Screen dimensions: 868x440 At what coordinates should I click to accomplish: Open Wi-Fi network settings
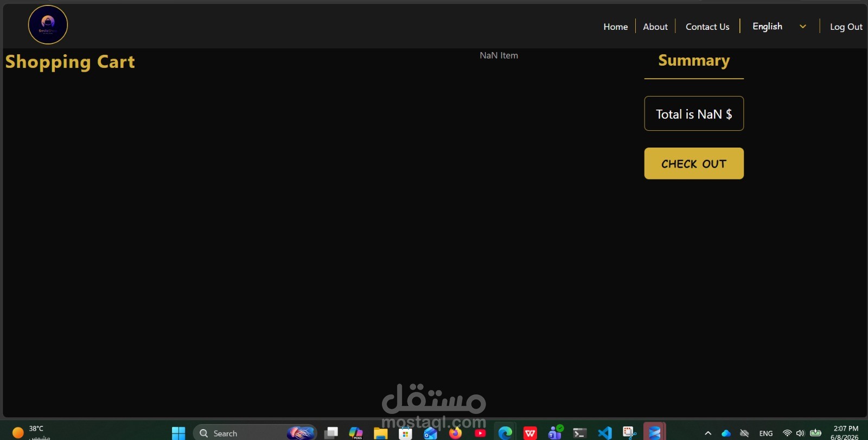coord(787,433)
